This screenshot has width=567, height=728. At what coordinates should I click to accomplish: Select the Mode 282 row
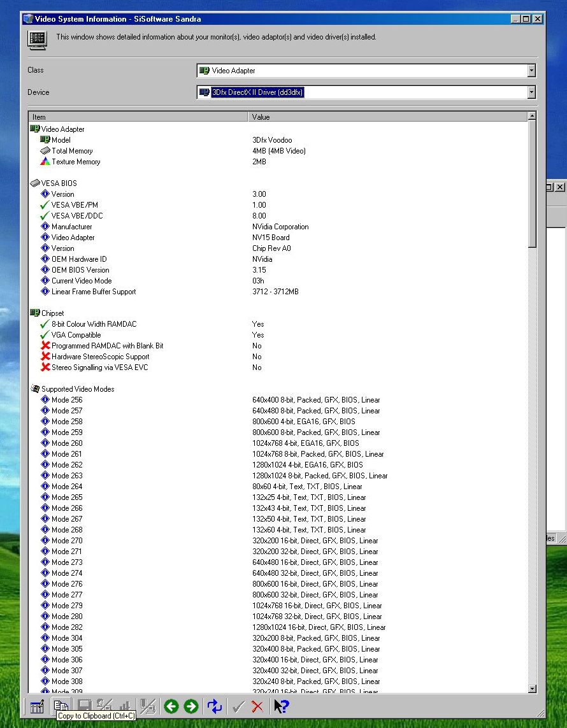click(278, 627)
